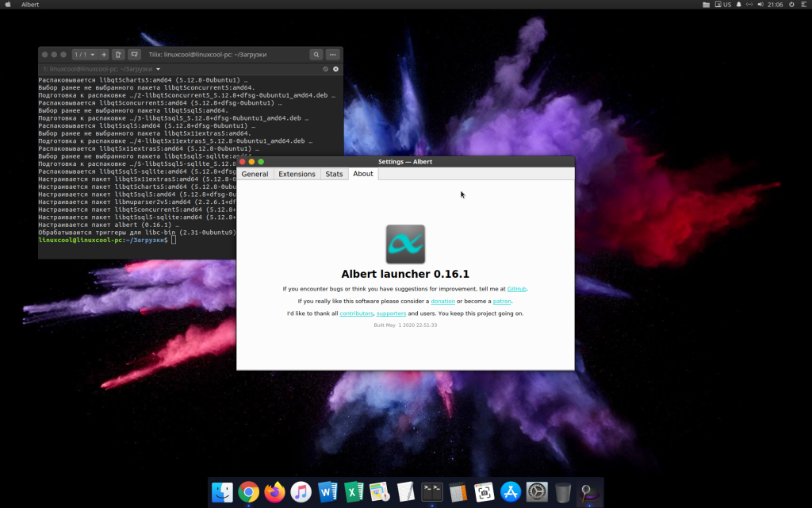Launch Firefox from the dock
The height and width of the screenshot is (508, 812).
tap(274, 492)
